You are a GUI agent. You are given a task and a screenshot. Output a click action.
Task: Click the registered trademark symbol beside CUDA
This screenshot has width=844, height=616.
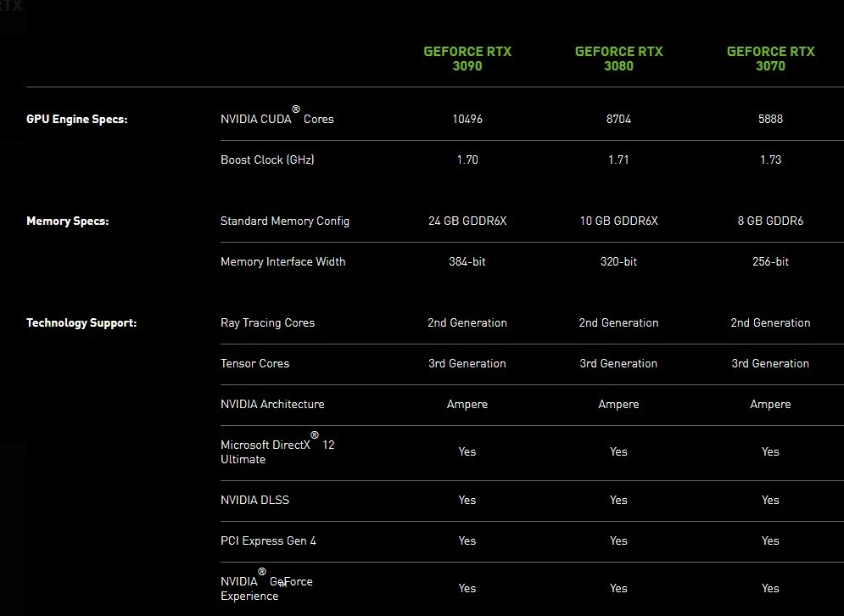tap(295, 109)
